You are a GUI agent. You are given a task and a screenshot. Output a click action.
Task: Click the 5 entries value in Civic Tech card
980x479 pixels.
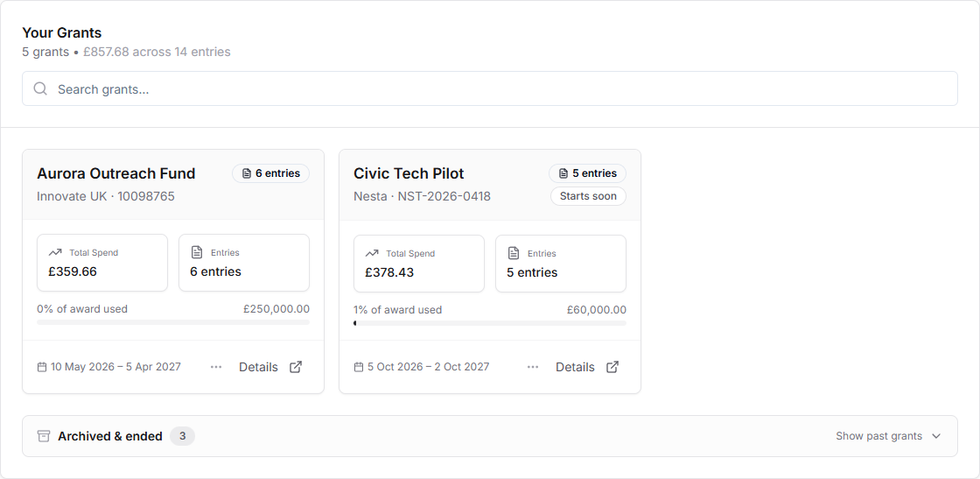pos(533,272)
